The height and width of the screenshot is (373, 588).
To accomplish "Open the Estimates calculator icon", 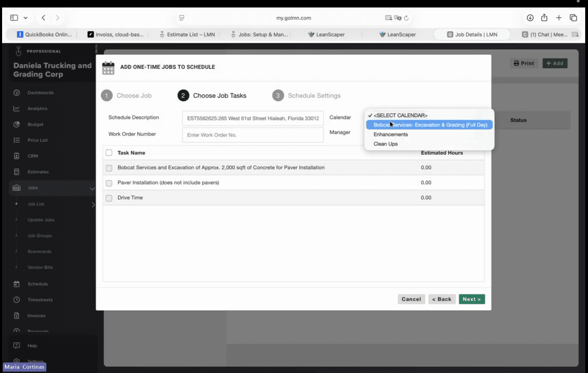I will tap(17, 172).
